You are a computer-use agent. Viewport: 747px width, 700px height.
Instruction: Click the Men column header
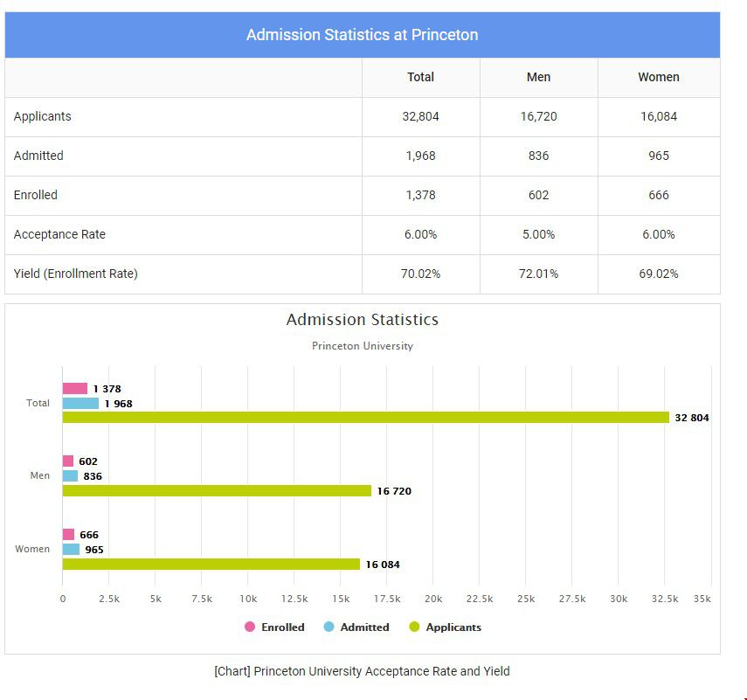(x=539, y=77)
